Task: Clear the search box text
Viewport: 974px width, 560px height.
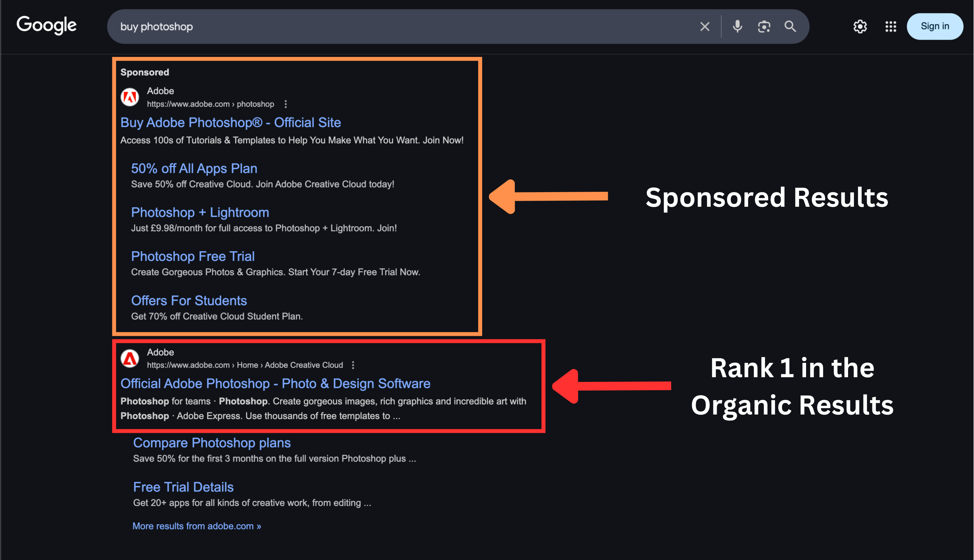Action: click(705, 27)
